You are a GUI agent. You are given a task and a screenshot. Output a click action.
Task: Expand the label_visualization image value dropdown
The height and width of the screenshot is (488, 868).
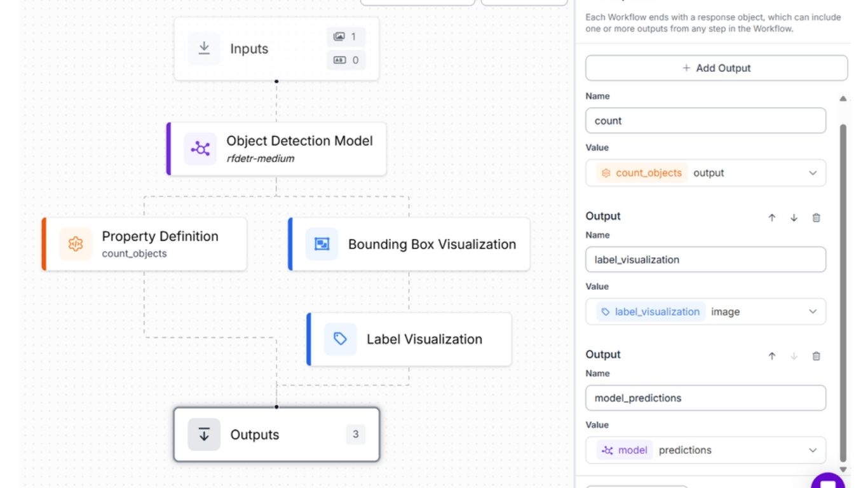click(x=813, y=311)
